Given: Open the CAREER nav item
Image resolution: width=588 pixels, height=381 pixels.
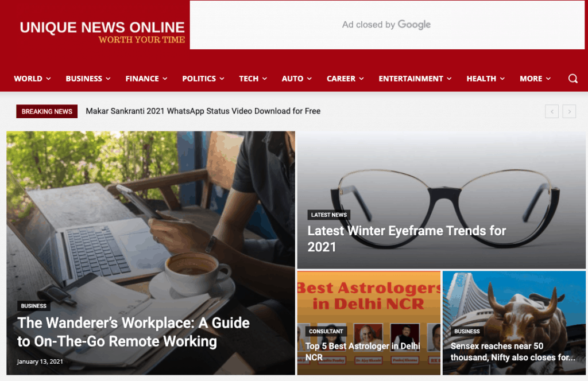Looking at the screenshot, I should [341, 79].
